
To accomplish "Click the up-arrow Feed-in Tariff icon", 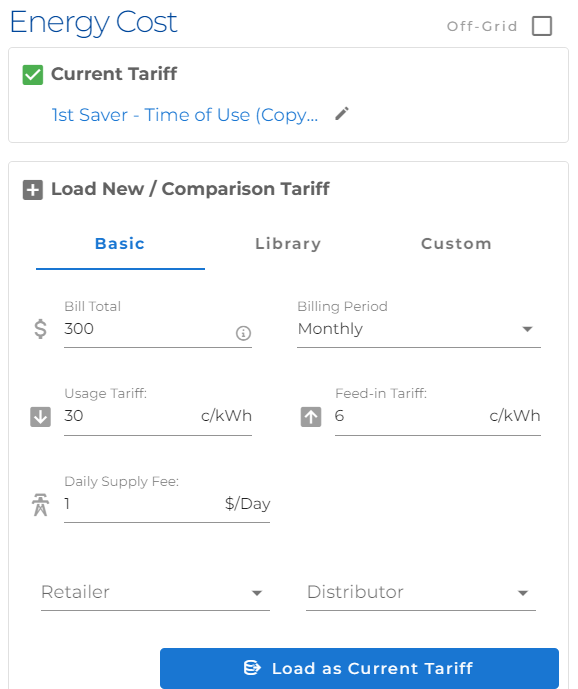I will [x=311, y=417].
